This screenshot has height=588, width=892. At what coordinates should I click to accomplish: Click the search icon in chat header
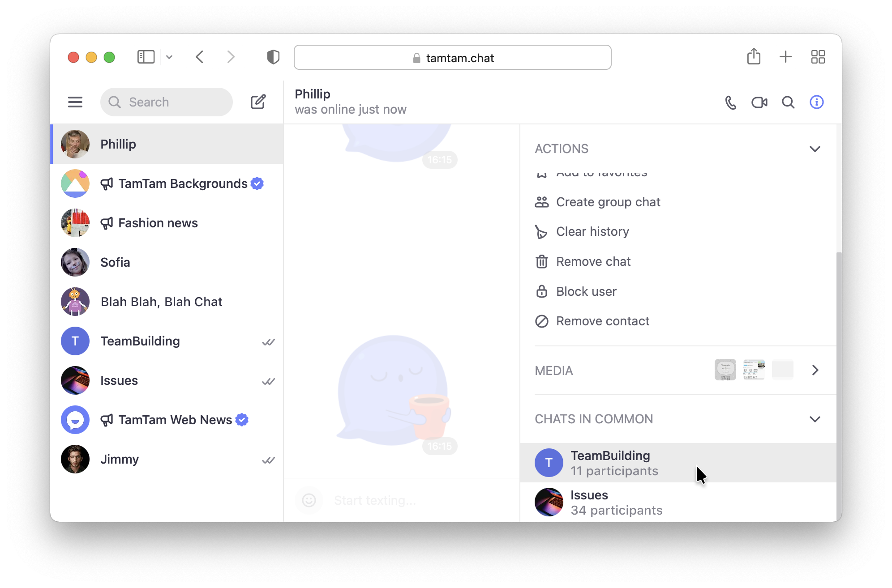[788, 102]
